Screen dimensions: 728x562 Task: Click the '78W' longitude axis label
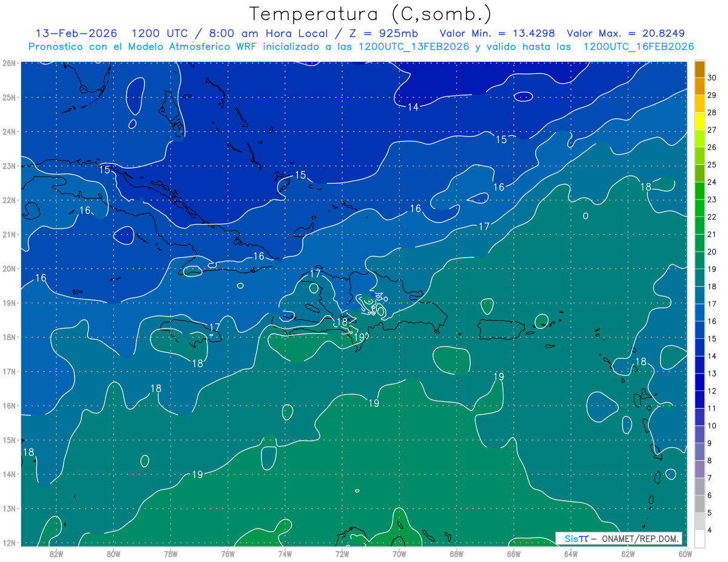[x=170, y=554]
